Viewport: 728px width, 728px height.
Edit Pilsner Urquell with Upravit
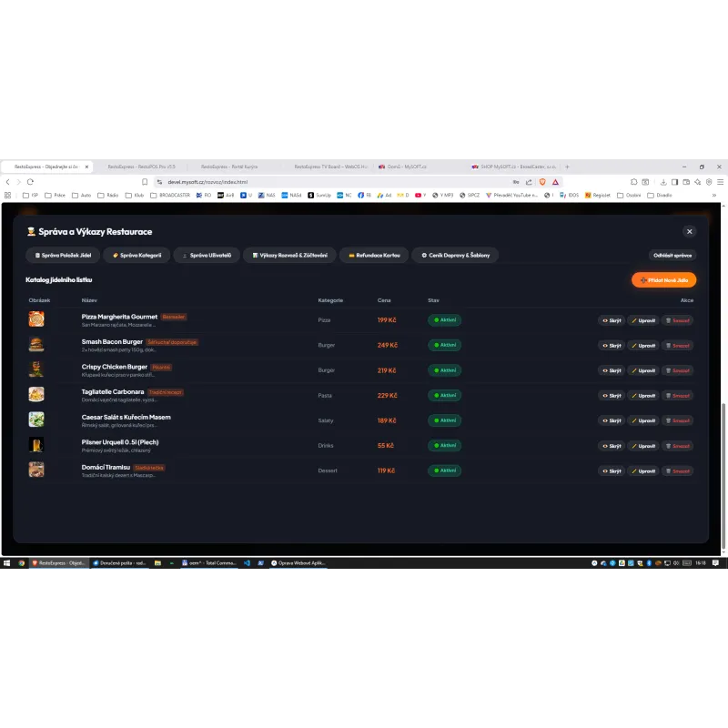coord(643,446)
